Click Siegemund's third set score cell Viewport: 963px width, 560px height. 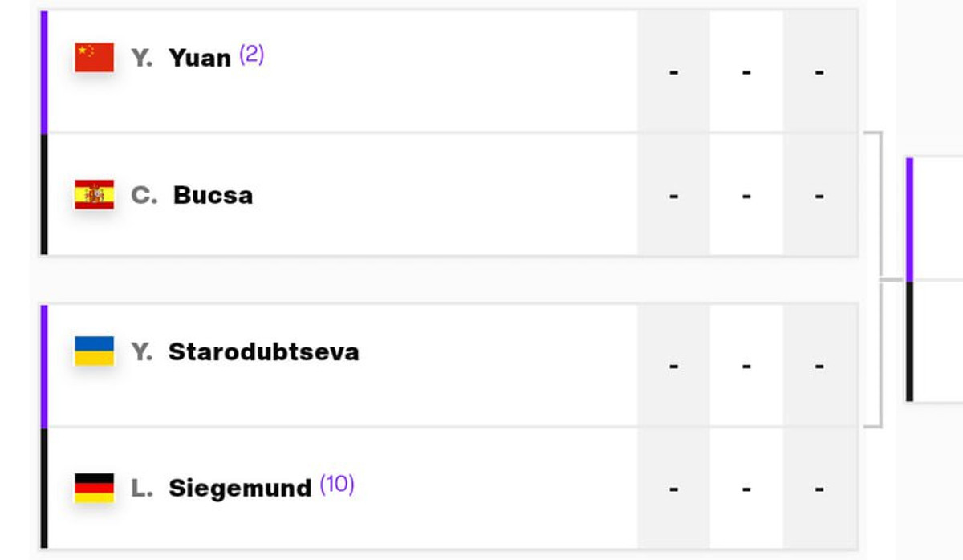click(819, 489)
